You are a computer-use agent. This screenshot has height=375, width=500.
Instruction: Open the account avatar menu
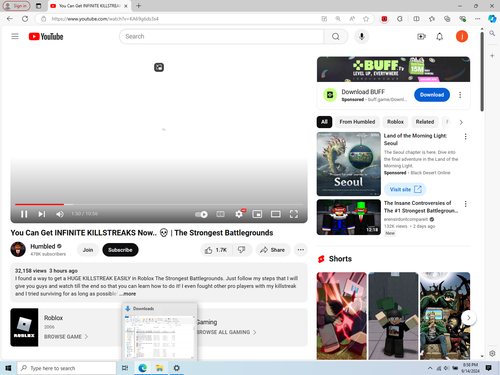point(462,36)
